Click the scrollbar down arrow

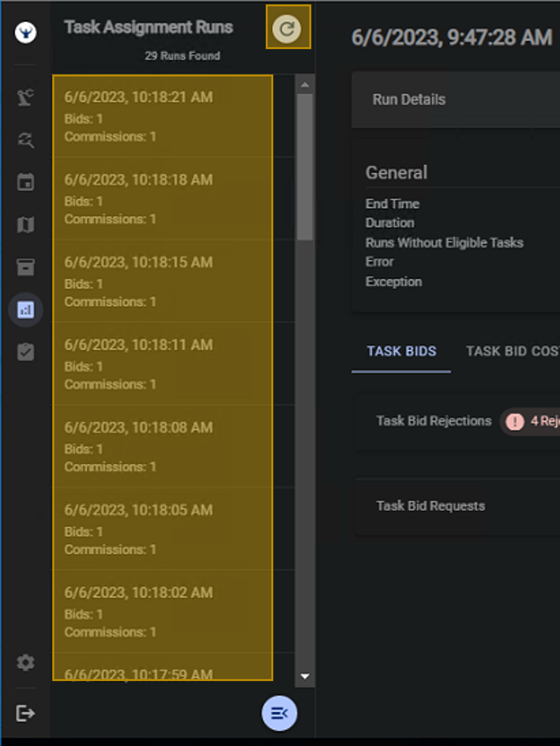coord(305,676)
